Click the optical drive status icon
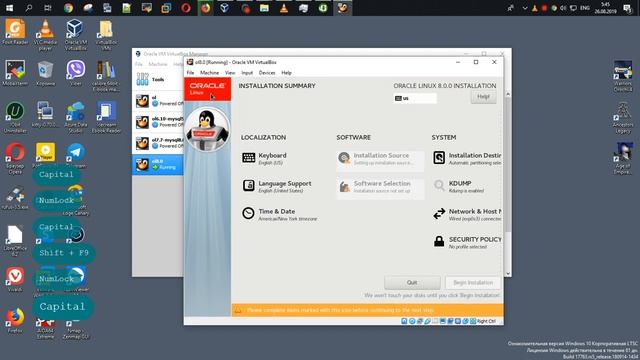The width and height of the screenshot is (640, 360). tap(412, 321)
